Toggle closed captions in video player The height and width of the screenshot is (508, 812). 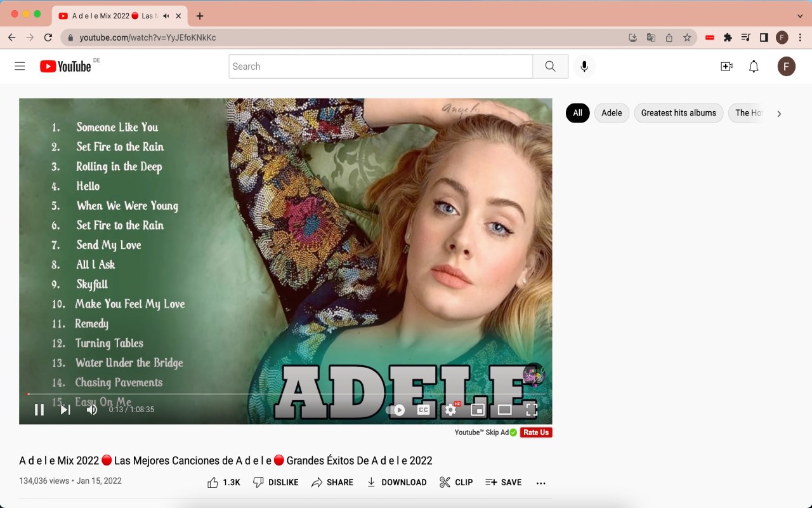coord(424,410)
